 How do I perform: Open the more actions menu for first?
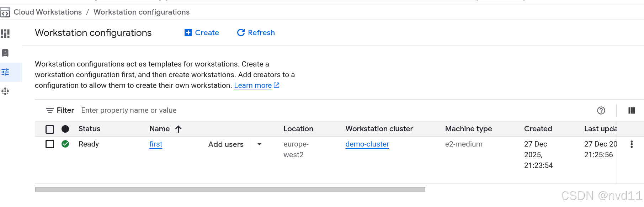632,144
